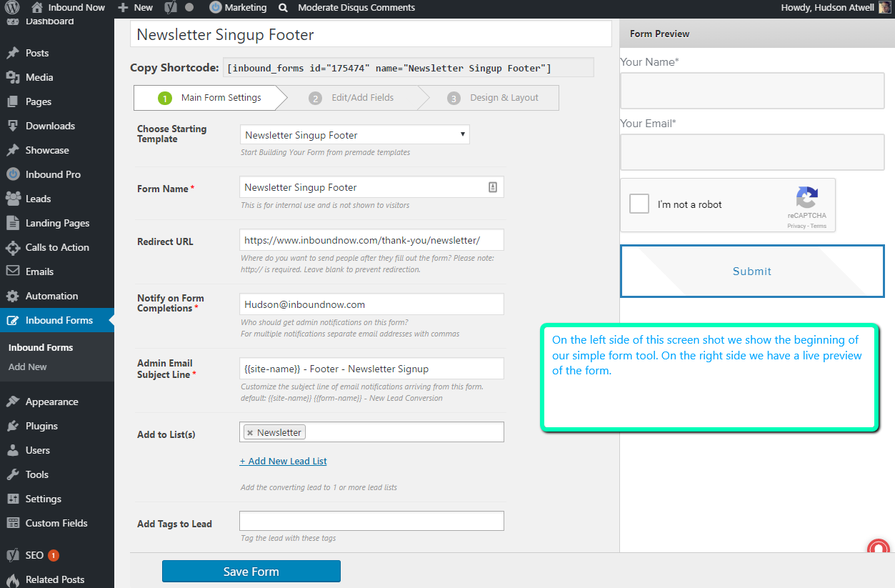Click the Custom Fields grid icon
Image resolution: width=895 pixels, height=588 pixels.
(x=12, y=523)
